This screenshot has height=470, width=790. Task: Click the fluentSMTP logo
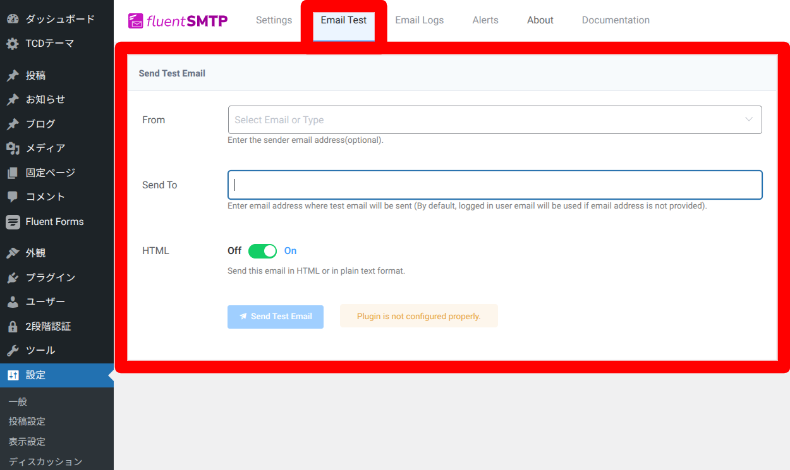pos(178,21)
